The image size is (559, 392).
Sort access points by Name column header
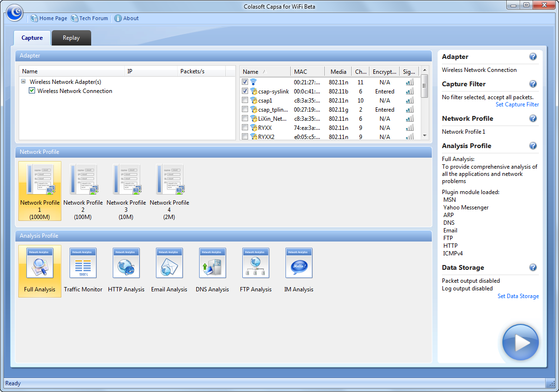coord(265,71)
